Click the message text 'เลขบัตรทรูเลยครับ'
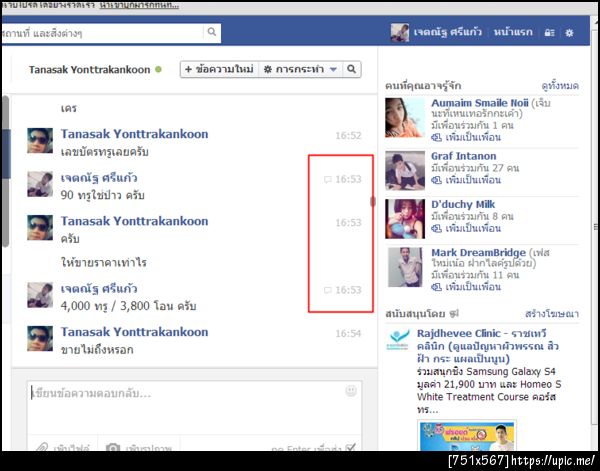 [x=104, y=152]
